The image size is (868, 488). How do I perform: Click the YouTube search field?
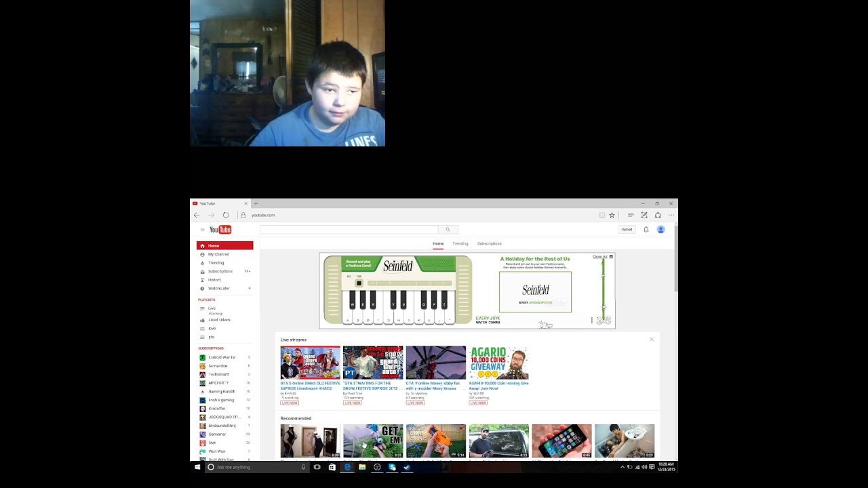[x=349, y=230]
